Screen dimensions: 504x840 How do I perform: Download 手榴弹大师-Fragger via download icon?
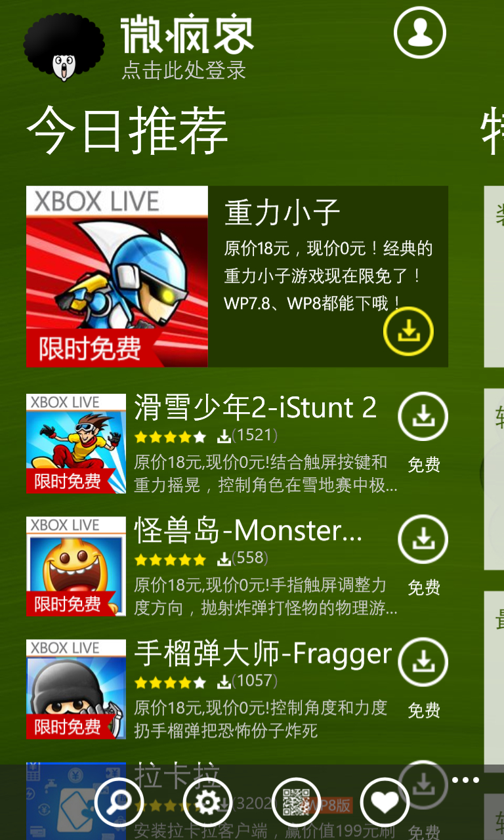pos(423,662)
